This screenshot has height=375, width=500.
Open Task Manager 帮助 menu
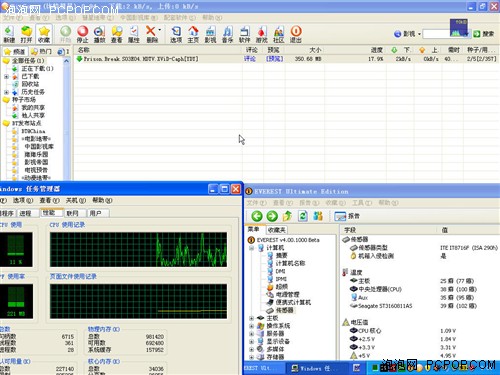tap(102, 200)
